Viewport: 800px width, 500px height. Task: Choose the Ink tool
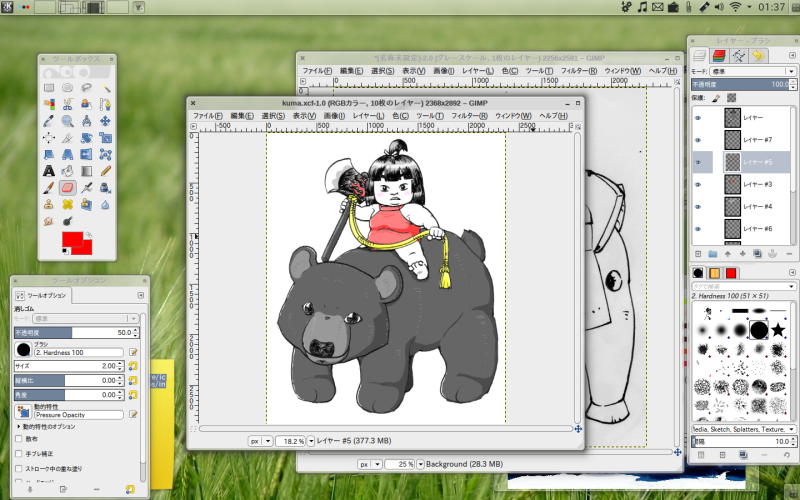click(x=105, y=188)
